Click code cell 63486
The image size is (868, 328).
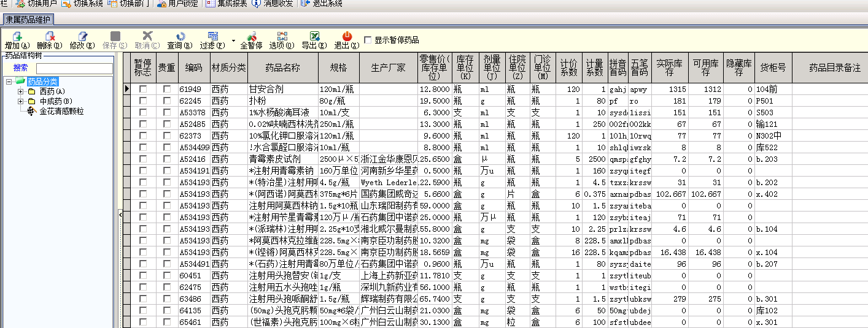point(194,299)
